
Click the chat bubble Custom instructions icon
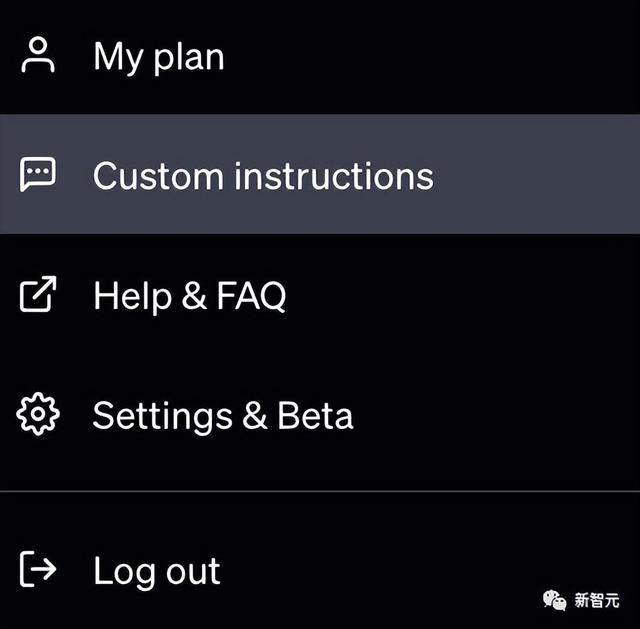click(38, 174)
